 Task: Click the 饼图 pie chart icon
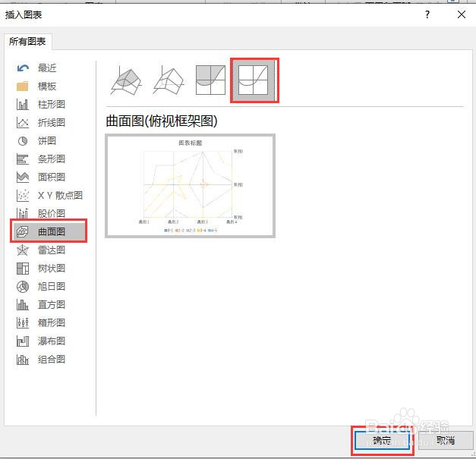click(x=23, y=141)
